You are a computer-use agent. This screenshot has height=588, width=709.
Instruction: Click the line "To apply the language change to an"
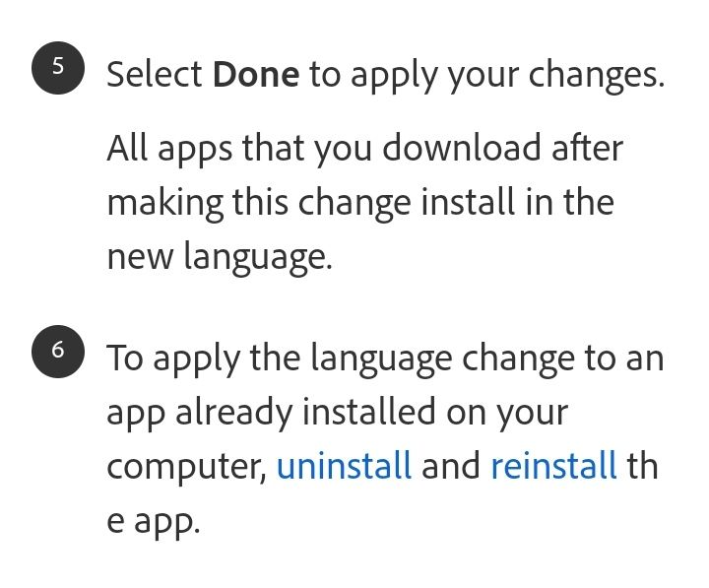coord(385,357)
